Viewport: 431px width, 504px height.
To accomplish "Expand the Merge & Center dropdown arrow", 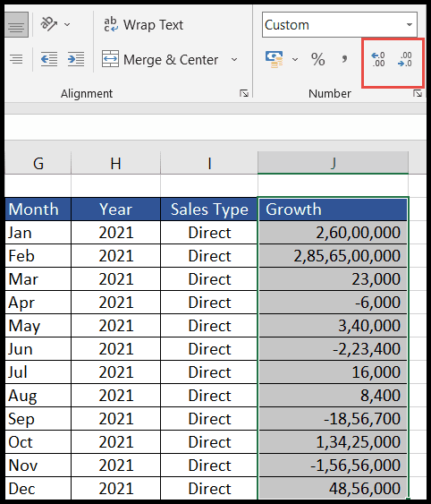I will point(234,59).
